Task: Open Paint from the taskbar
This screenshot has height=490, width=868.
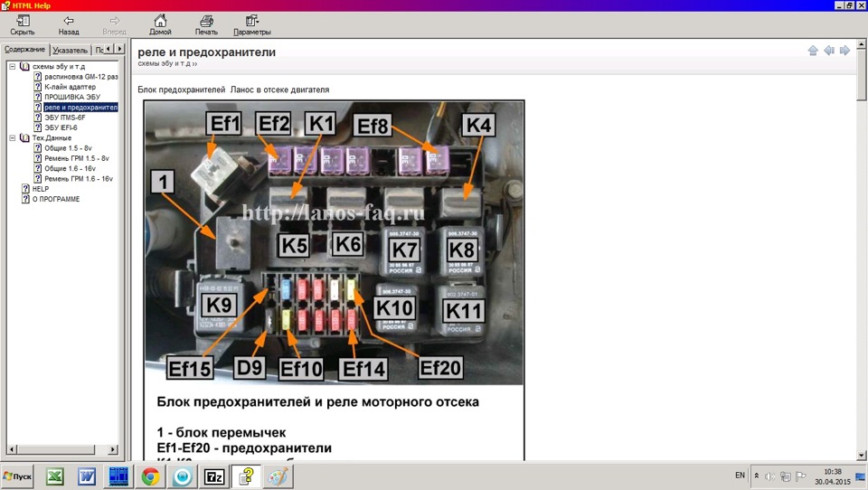Action: pyautogui.click(x=278, y=476)
